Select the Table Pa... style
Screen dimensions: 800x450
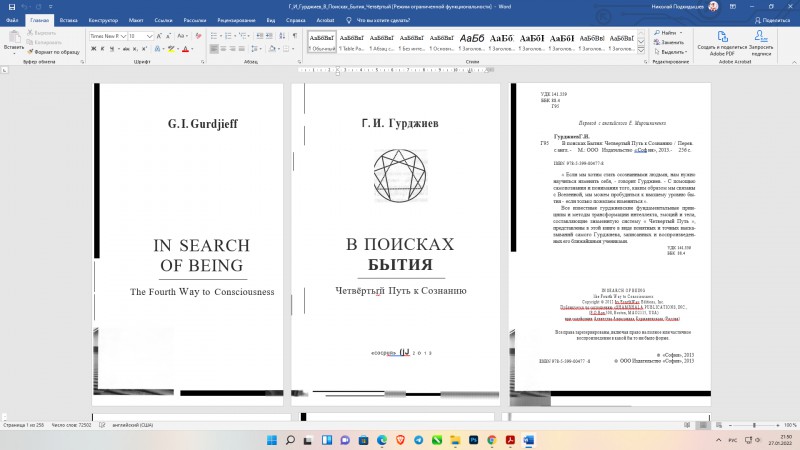tap(352, 42)
